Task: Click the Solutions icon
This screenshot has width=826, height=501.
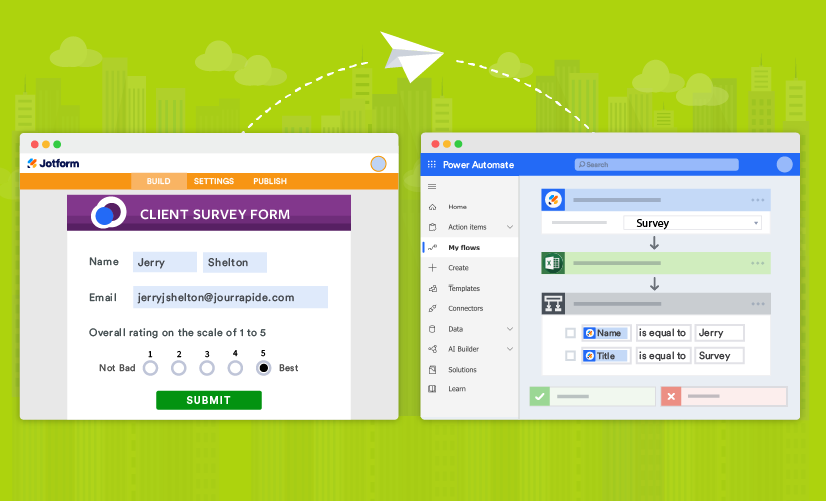Action: click(432, 369)
